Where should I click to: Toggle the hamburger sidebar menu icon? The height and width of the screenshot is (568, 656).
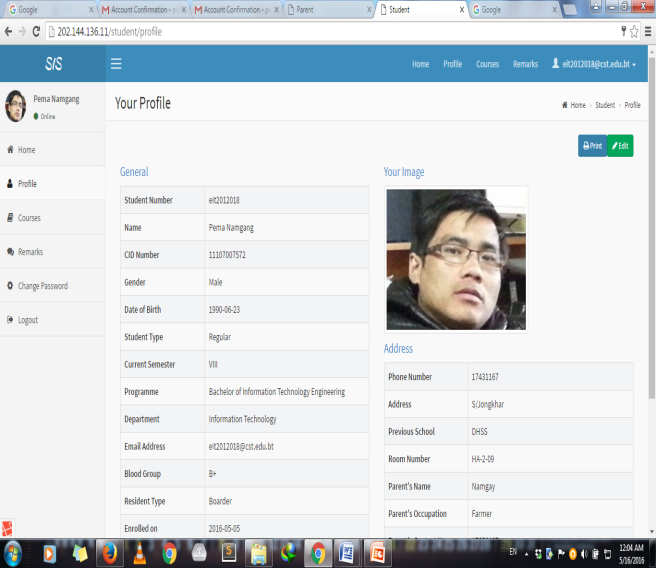point(116,64)
